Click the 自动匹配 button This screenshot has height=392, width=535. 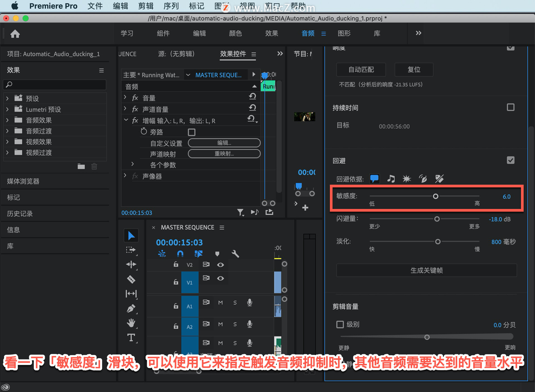pos(361,69)
